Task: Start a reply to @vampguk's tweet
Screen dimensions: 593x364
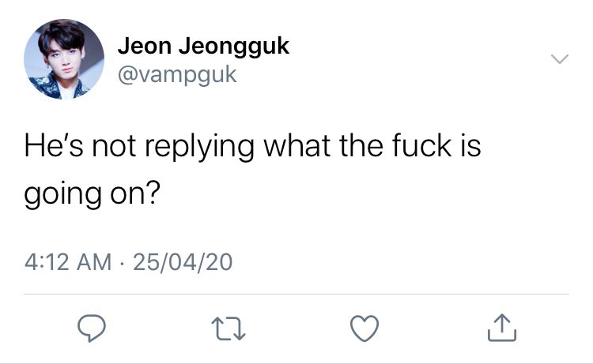Action: click(x=92, y=328)
